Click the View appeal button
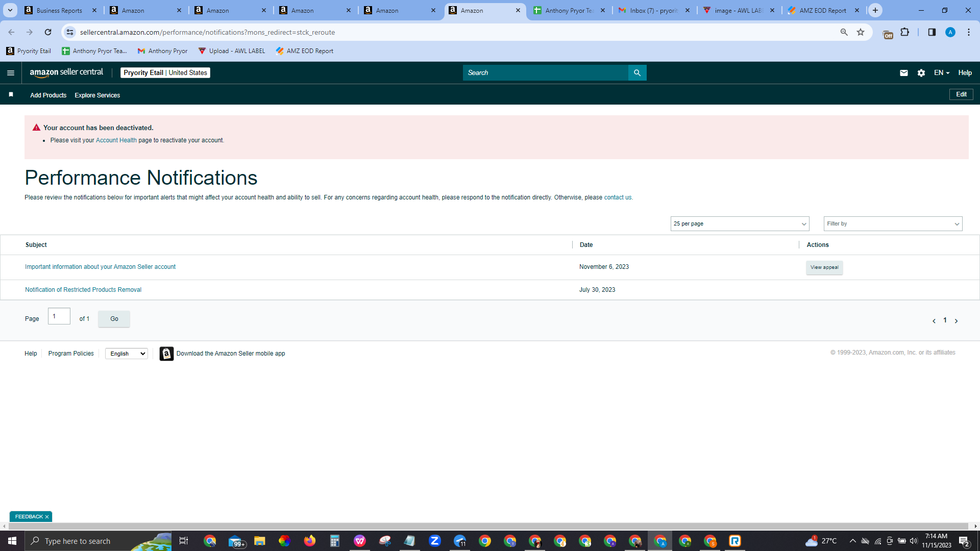This screenshot has height=551, width=980. tap(824, 267)
